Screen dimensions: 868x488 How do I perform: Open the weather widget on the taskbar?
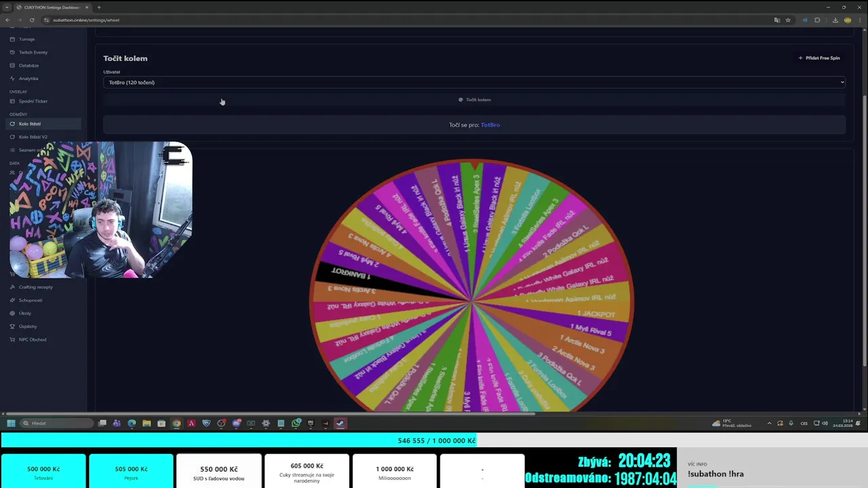(x=732, y=423)
